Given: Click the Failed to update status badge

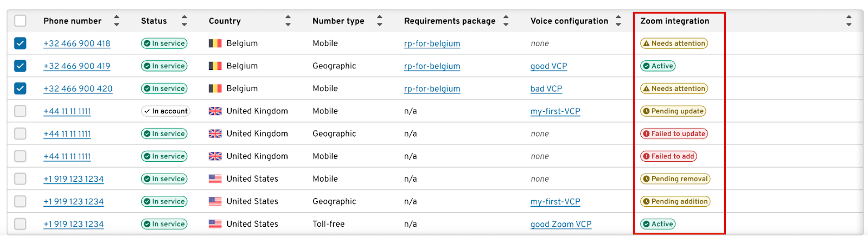Looking at the screenshot, I should point(674,133).
